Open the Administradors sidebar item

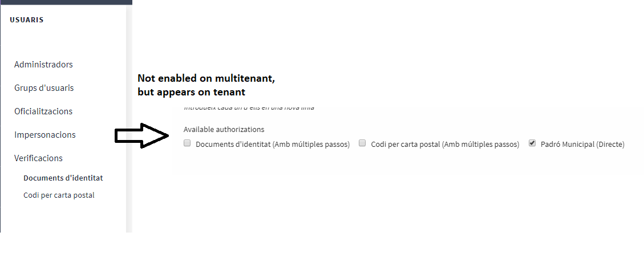[43, 65]
